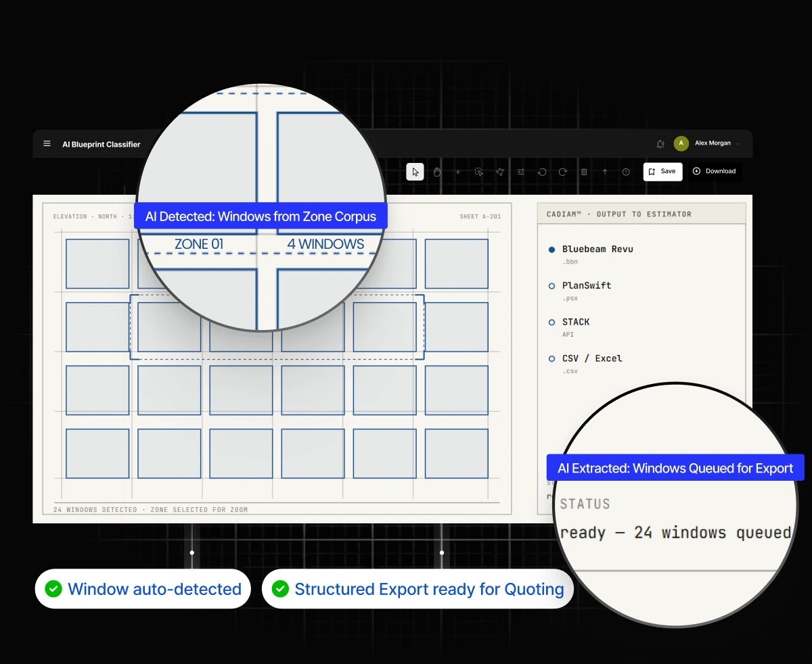Click the '.psx' file extension text
Screen dimensions: 812x664
pos(569,298)
